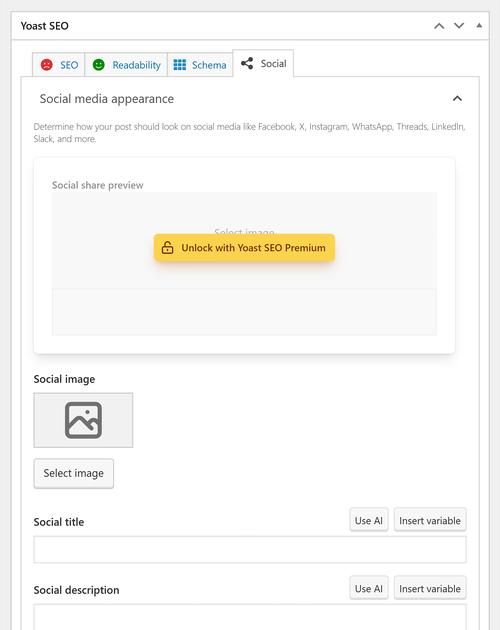Viewport: 500px width, 630px height.
Task: Unlock with Yoast SEO Premium
Action: coord(244,248)
